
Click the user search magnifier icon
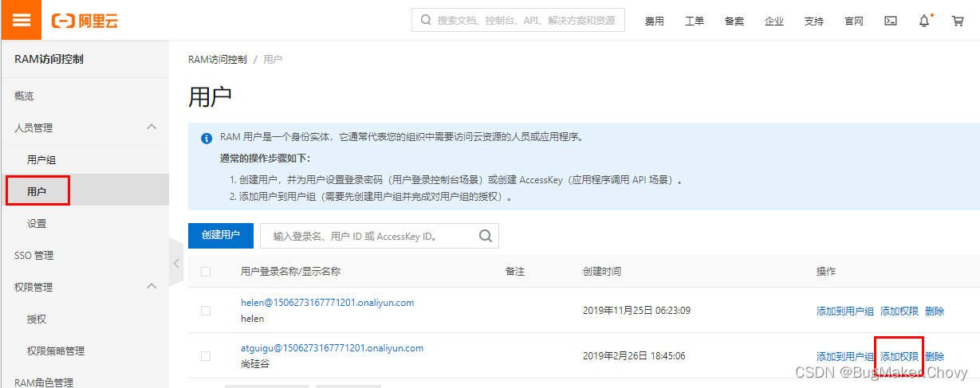point(485,236)
